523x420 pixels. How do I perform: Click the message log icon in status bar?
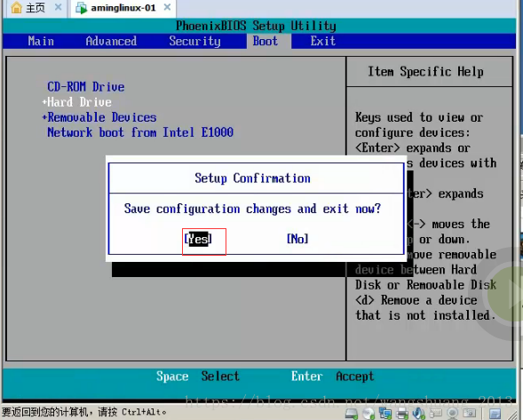point(495,414)
